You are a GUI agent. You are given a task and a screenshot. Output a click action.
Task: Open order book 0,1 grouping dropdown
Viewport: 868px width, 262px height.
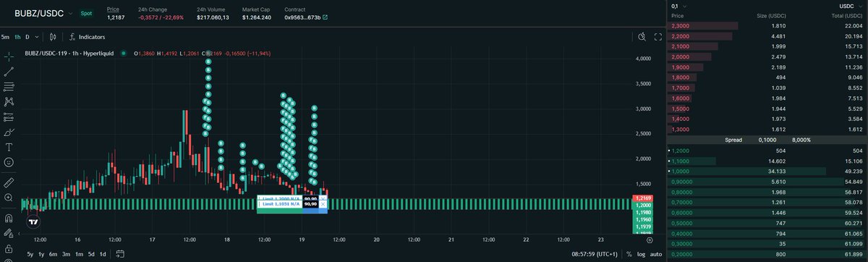[678, 6]
